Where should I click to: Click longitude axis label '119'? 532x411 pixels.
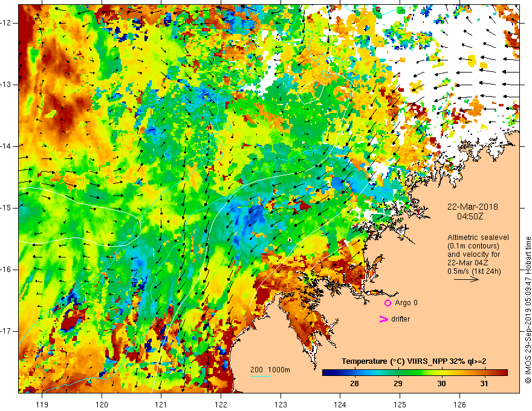tap(42, 404)
